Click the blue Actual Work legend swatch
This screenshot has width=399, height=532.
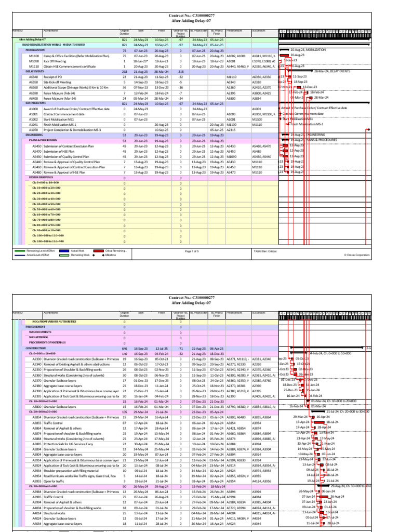tap(64, 251)
